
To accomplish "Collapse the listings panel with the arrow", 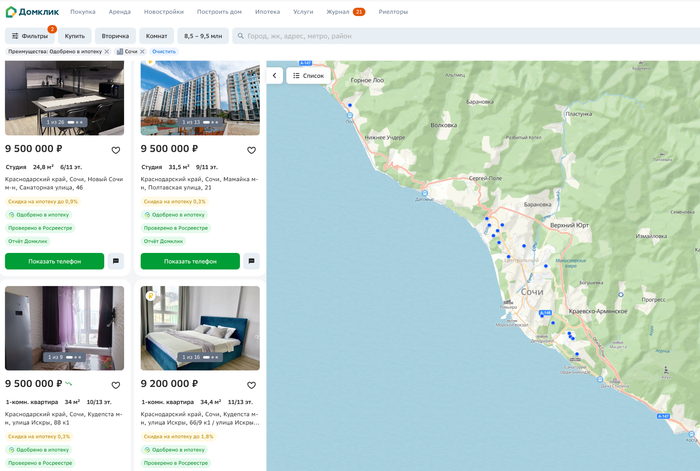I will coord(275,75).
